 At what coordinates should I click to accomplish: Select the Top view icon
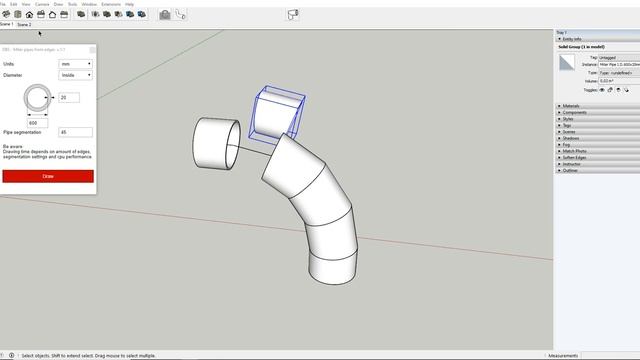pos(18,15)
